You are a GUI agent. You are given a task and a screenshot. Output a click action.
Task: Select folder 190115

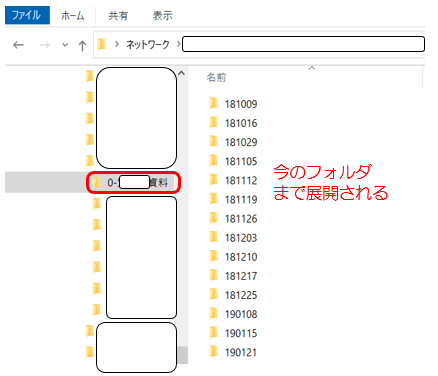pos(234,333)
